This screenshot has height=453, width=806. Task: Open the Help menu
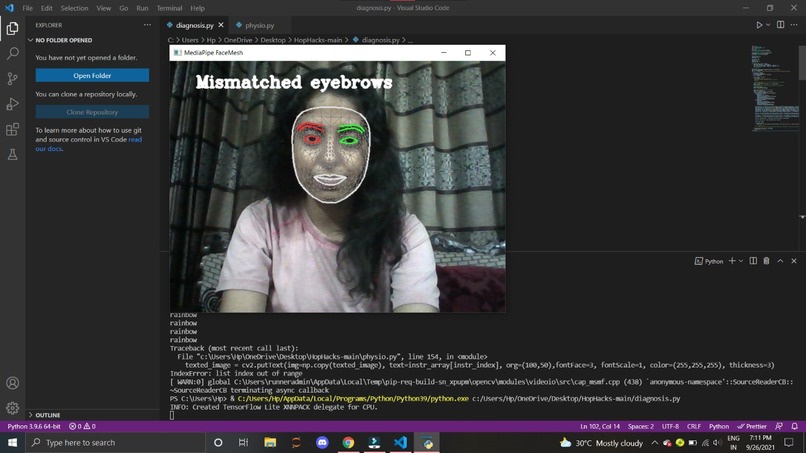[197, 8]
